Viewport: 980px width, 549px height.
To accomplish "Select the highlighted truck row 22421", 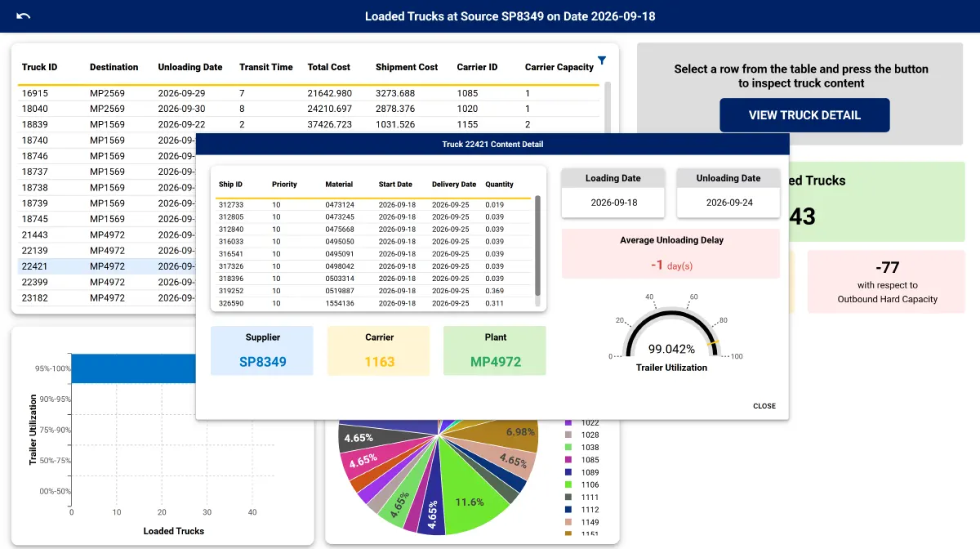I will pyautogui.click(x=107, y=266).
